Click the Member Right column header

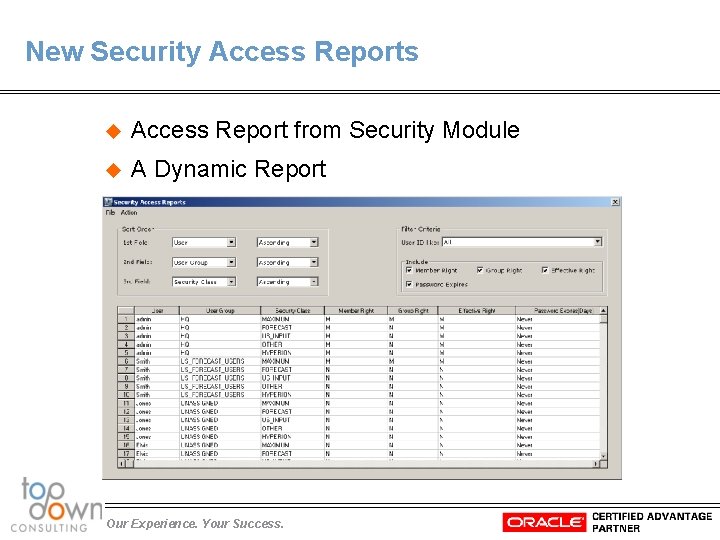[356, 311]
